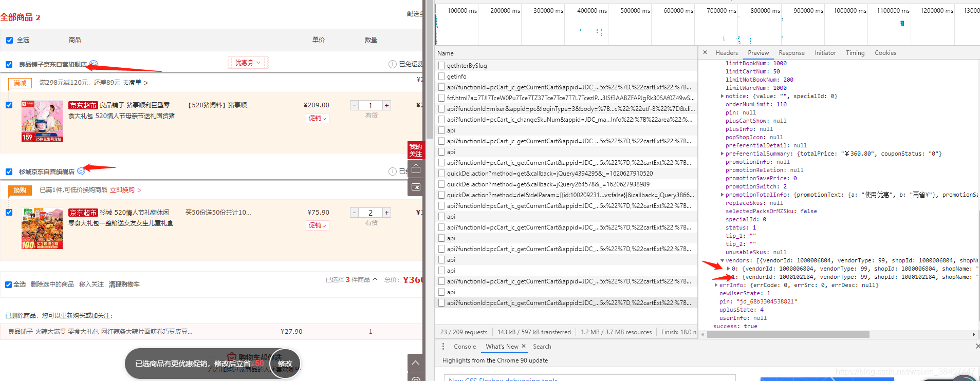Decrease quantity of 杉城 520 gift item
Screen dimensions: 980x381
click(x=354, y=213)
